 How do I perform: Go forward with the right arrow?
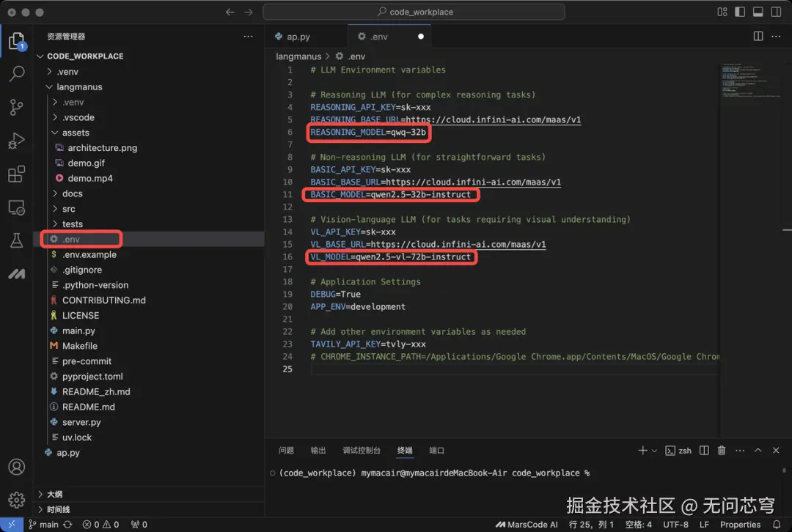[248, 12]
